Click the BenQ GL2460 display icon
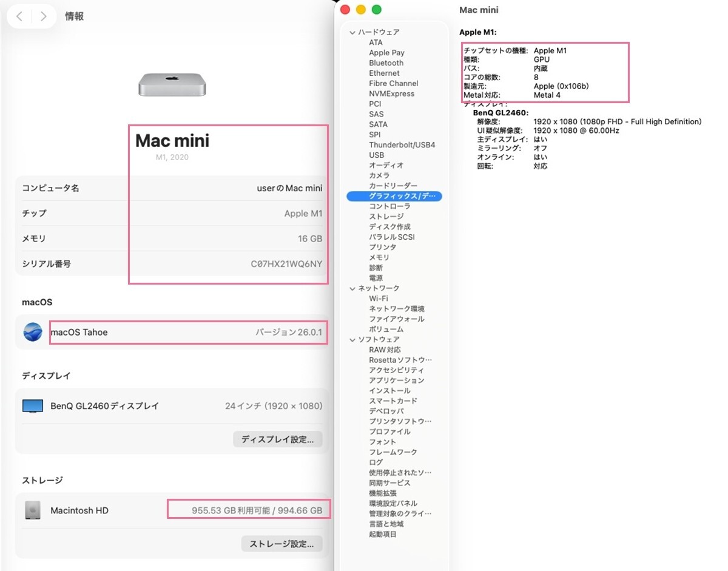 (x=33, y=406)
